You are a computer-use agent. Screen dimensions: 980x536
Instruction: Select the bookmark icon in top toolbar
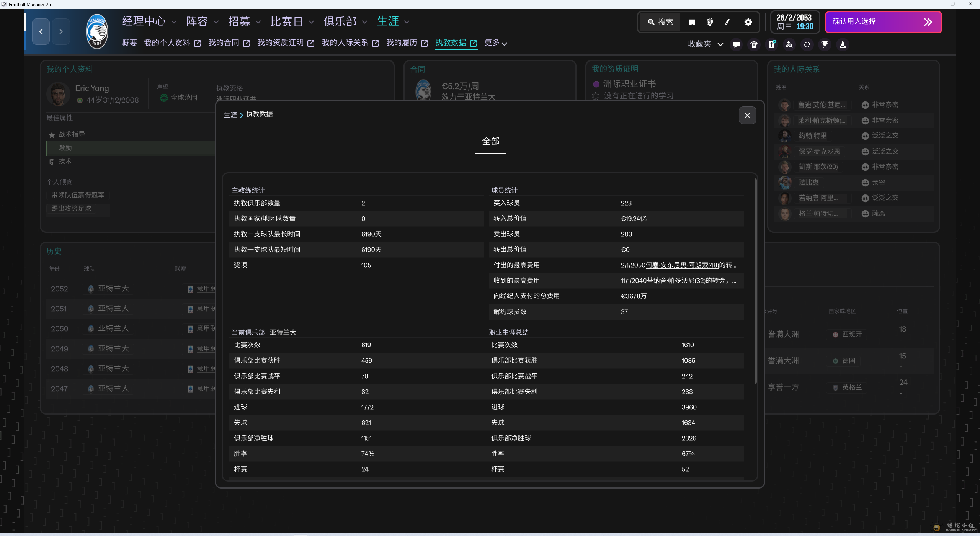click(x=691, y=22)
